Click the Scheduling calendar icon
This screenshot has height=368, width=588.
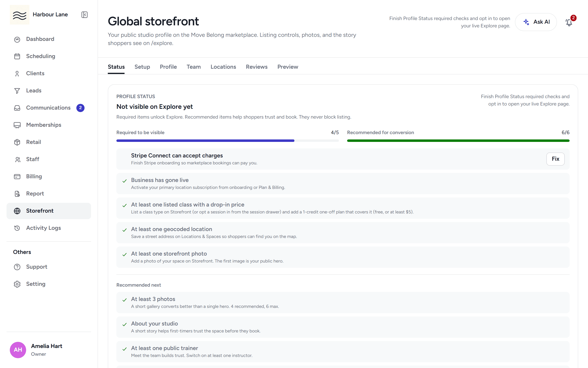pos(17,56)
